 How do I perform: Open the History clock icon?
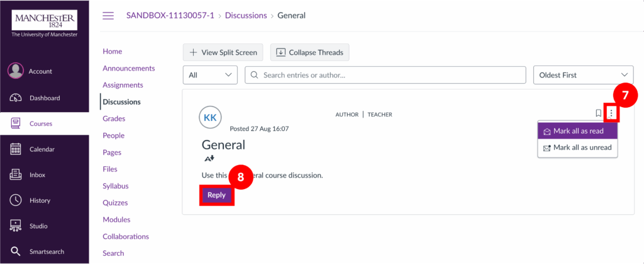16,200
